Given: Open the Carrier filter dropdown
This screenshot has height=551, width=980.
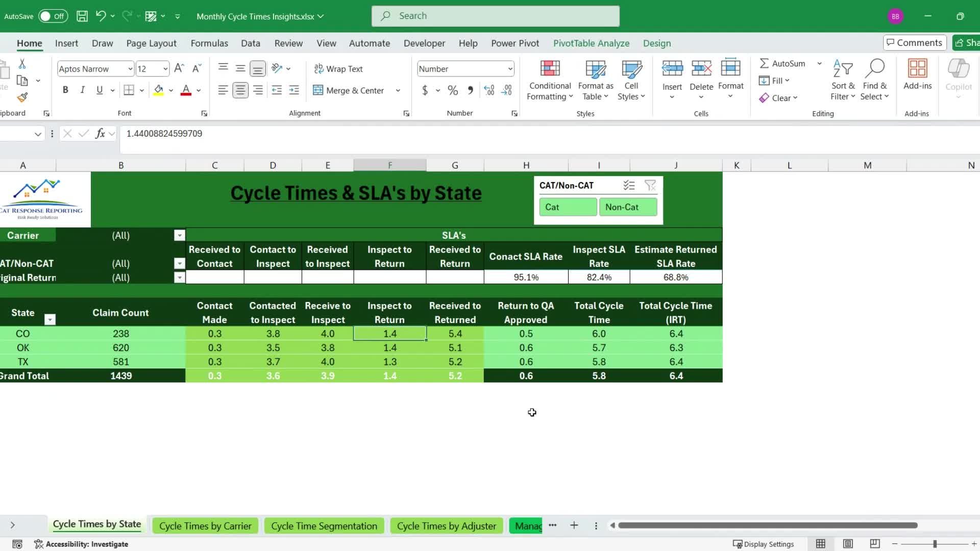Looking at the screenshot, I should pos(179,235).
